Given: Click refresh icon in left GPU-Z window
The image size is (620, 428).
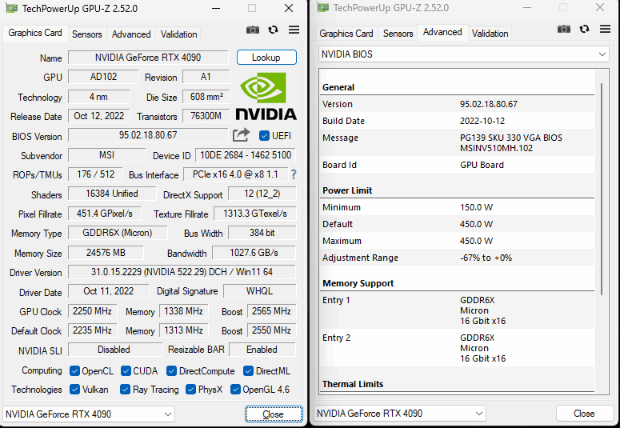Looking at the screenshot, I should point(273,30).
